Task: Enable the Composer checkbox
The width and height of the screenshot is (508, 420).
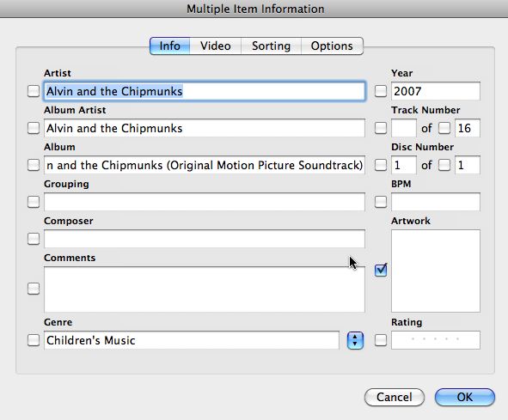Action: pos(34,239)
